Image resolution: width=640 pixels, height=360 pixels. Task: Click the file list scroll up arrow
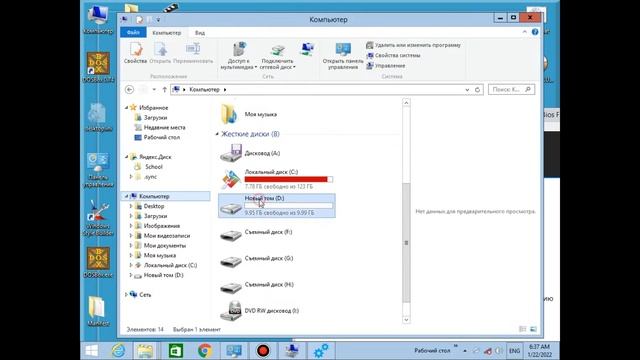pyautogui.click(x=406, y=102)
